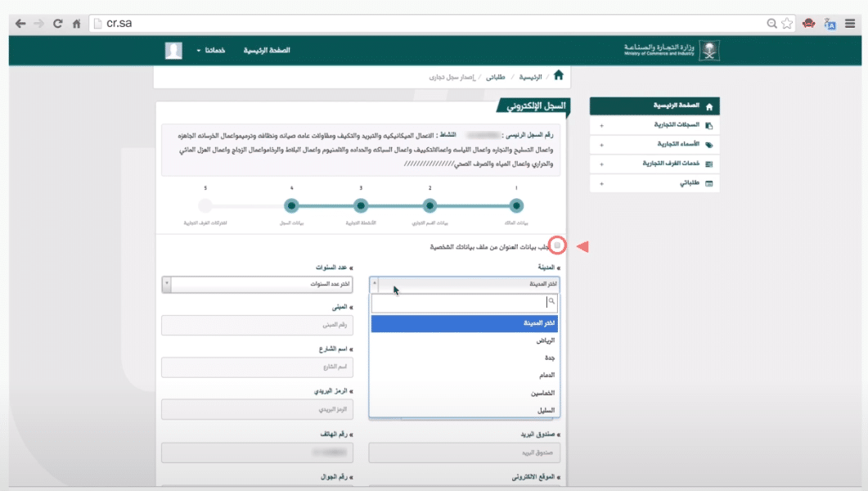Viewport: 868px width, 491px height.
Task: Select جدة from the city list
Action: pos(465,358)
